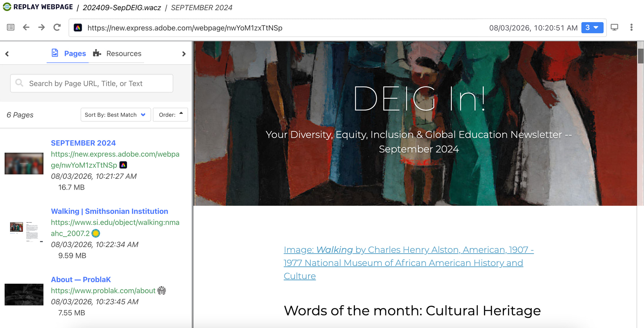Open the timestamp versions dropdown showing 3

click(x=592, y=28)
